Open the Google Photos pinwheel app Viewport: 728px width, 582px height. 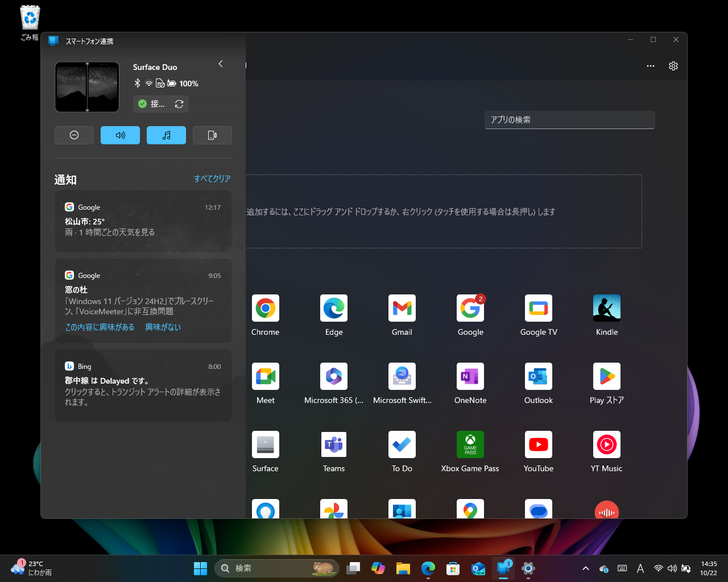[334, 509]
